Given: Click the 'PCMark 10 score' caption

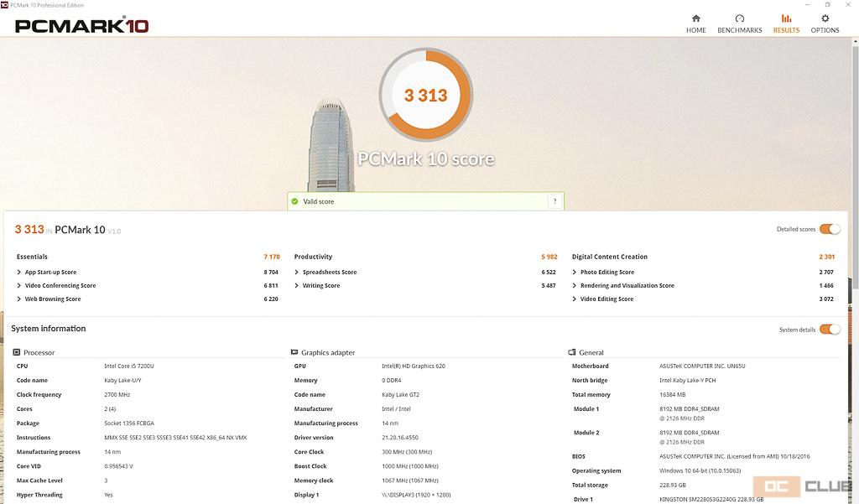Looking at the screenshot, I should pos(425,158).
